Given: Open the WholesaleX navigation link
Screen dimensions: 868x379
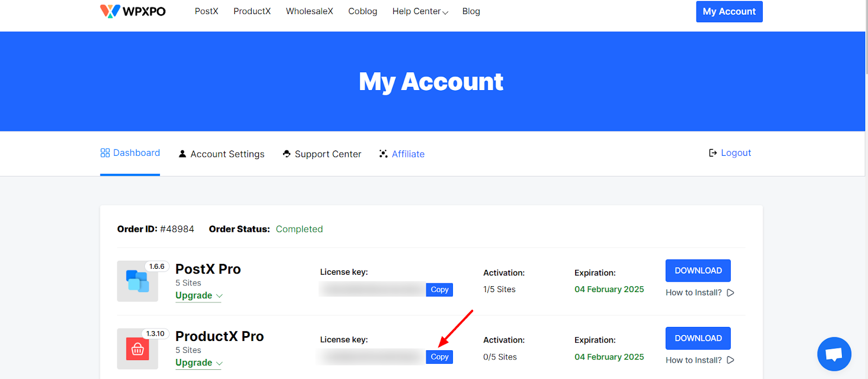Looking at the screenshot, I should [309, 11].
